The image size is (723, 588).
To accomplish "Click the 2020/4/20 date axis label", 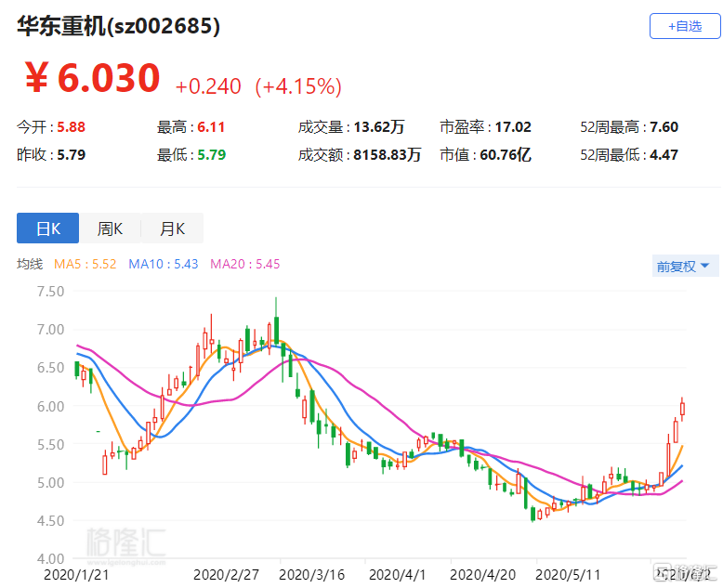I will click(x=482, y=575).
